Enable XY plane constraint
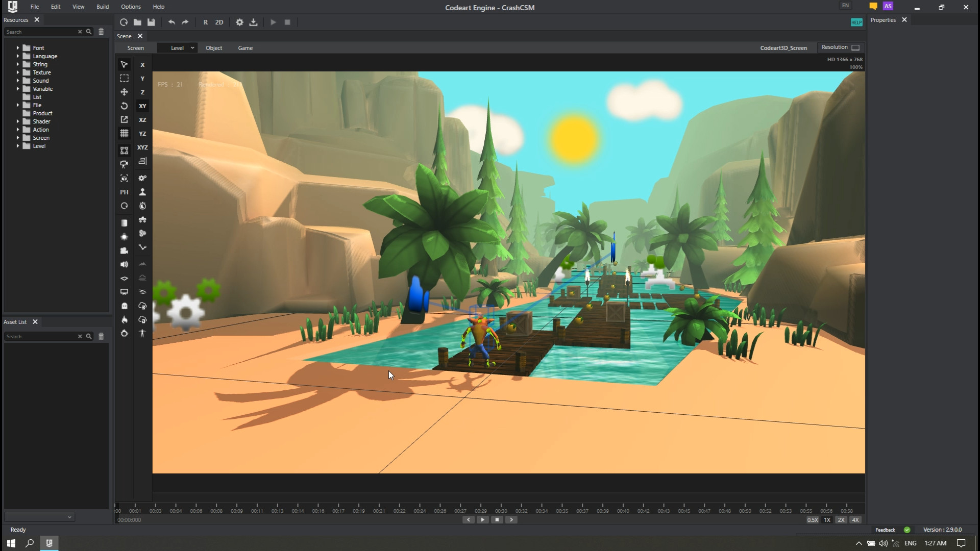Viewport: 980px width, 551px height. click(x=142, y=106)
